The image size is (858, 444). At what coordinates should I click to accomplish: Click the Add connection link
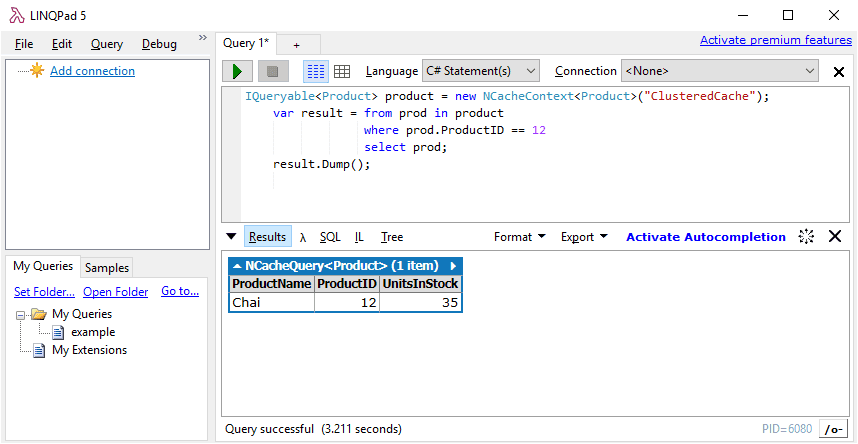92,71
